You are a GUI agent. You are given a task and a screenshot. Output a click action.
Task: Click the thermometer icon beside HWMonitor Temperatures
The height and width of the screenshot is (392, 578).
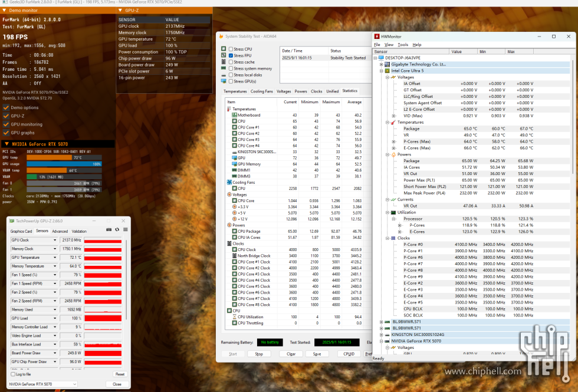[393, 123]
